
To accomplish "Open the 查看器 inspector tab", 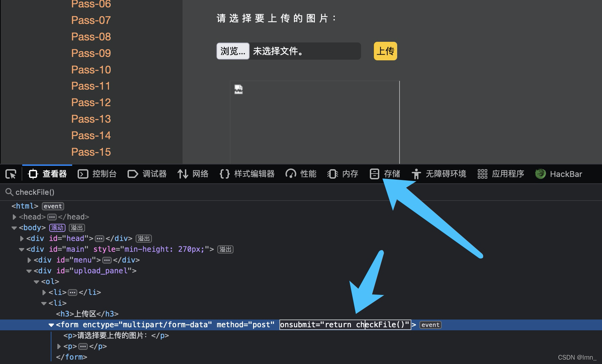I will [x=47, y=174].
